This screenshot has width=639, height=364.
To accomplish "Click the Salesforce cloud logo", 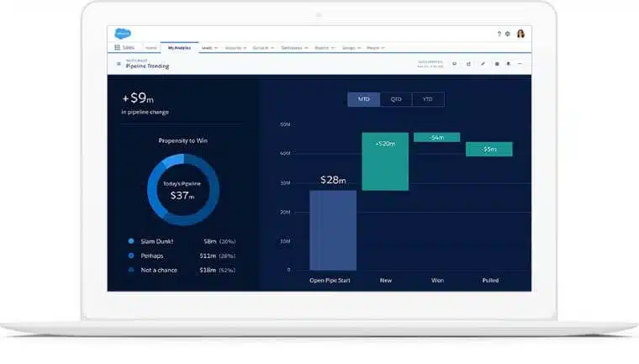I will pyautogui.click(x=123, y=34).
